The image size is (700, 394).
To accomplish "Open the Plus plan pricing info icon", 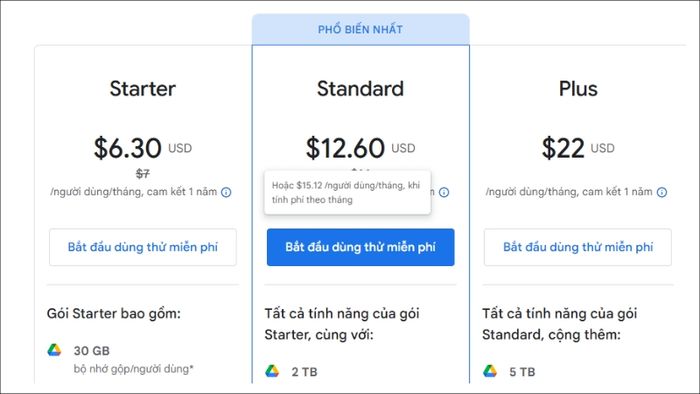I will click(x=662, y=192).
